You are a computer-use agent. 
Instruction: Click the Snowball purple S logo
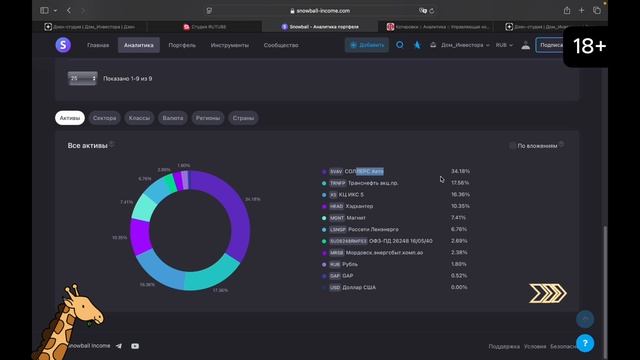coord(63,45)
